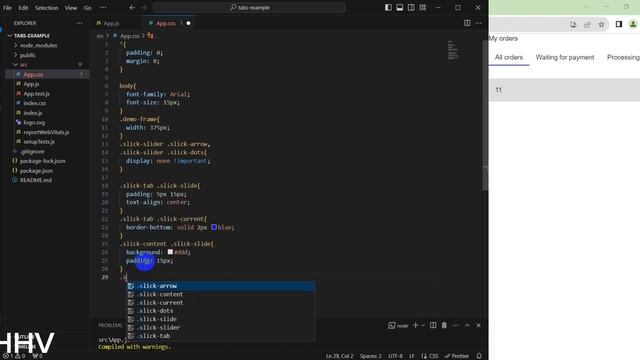The image size is (640, 360).
Task: Open reportWebVitals.js in the explorer
Action: [x=46, y=132]
